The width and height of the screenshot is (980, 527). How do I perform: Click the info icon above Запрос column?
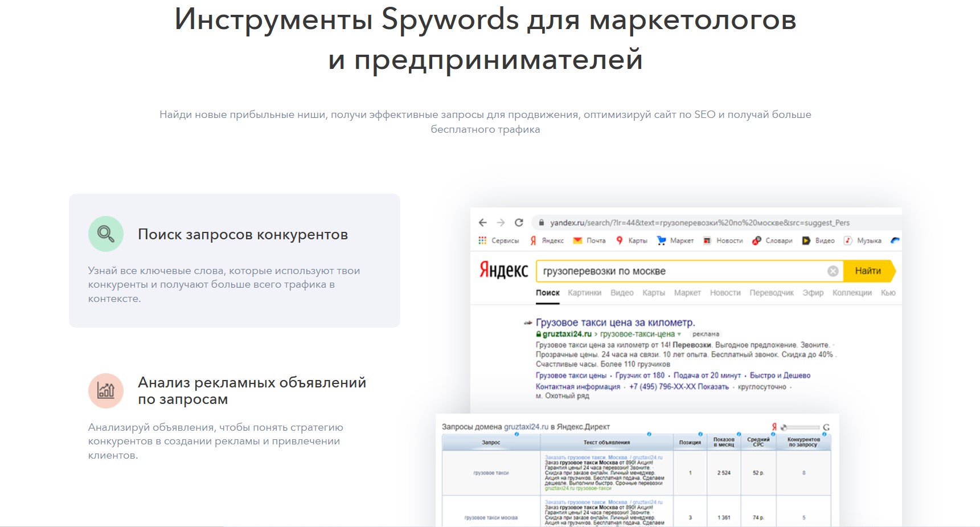point(516,434)
